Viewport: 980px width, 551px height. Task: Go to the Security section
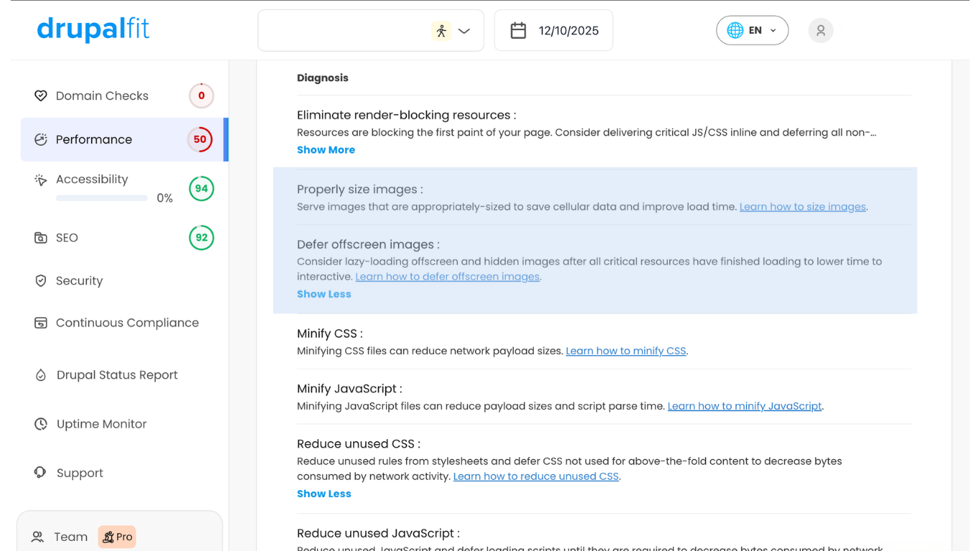(x=79, y=281)
